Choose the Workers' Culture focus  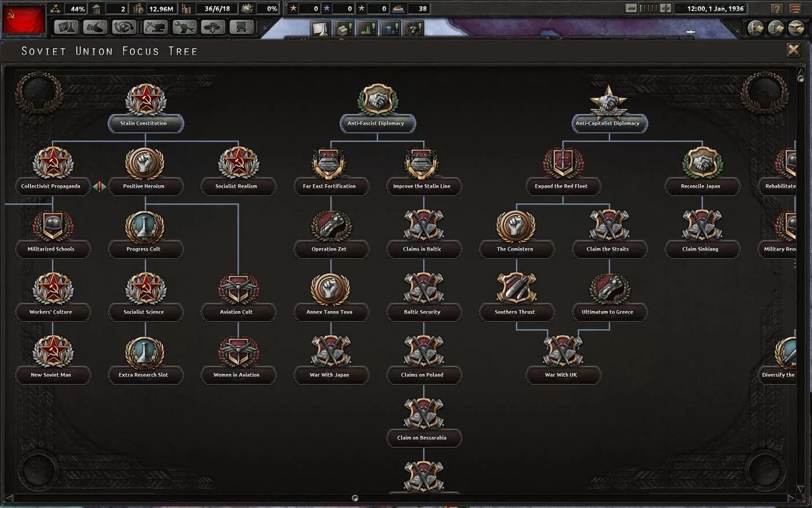click(53, 297)
